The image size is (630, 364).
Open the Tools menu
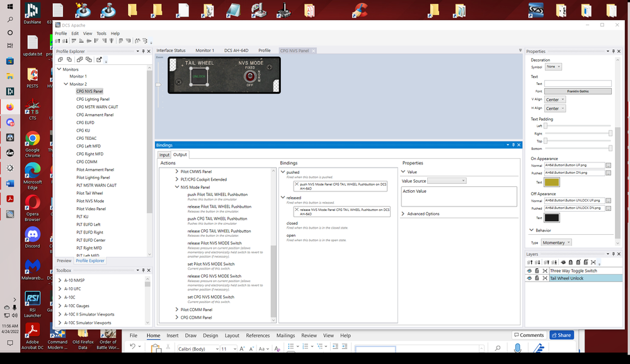click(x=101, y=33)
